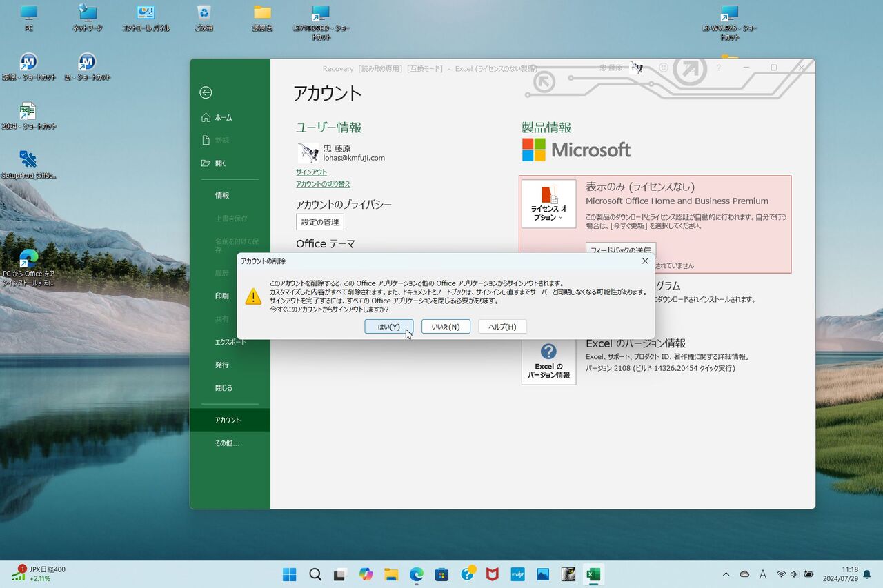Open File Explorer from the taskbar
Screen dimensions: 883x588
coord(391,574)
